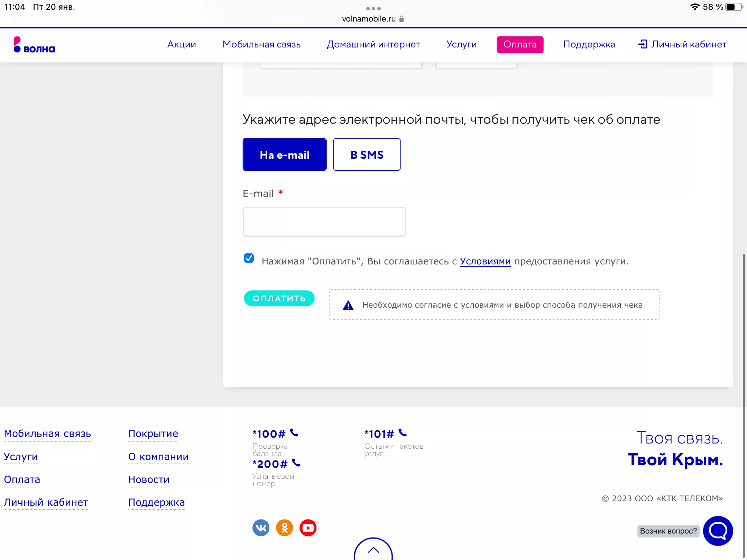Open VK social network icon
The height and width of the screenshot is (560, 747).
(261, 528)
